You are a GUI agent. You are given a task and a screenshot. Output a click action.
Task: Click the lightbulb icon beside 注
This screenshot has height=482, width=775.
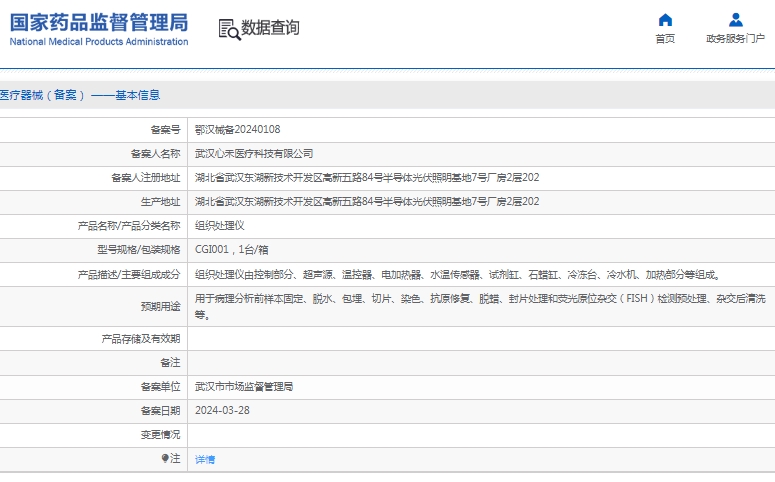(165, 459)
